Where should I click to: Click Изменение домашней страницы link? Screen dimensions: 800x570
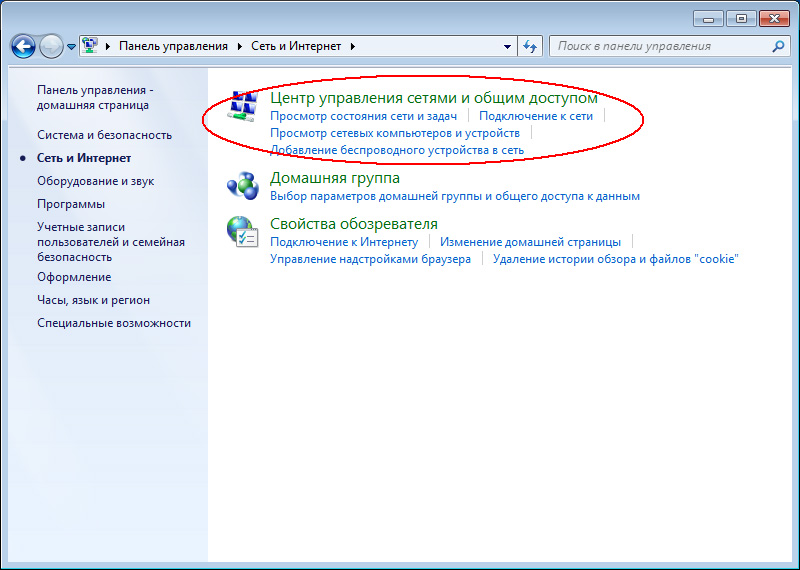point(531,242)
